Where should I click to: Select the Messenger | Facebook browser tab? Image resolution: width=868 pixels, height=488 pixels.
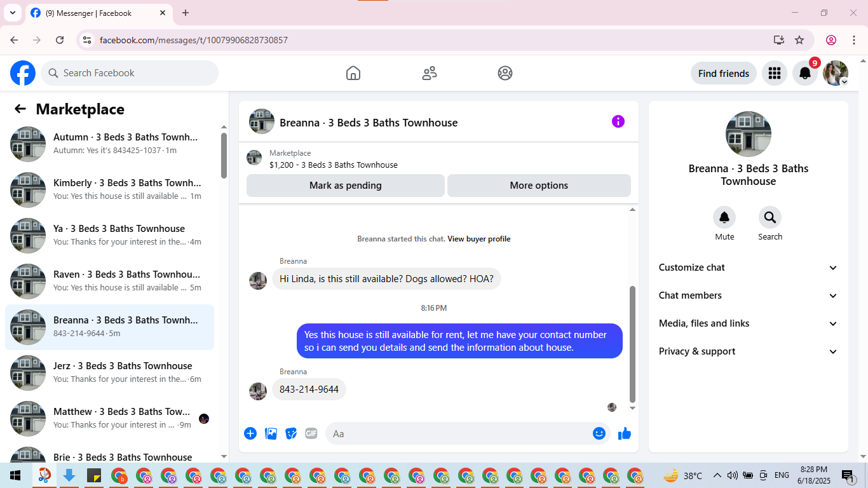pos(98,13)
